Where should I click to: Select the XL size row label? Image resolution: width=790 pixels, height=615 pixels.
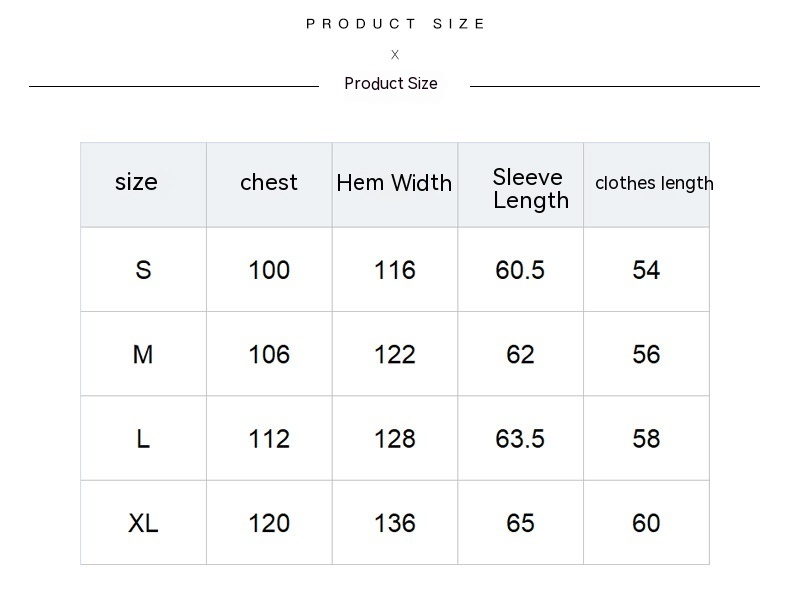143,523
